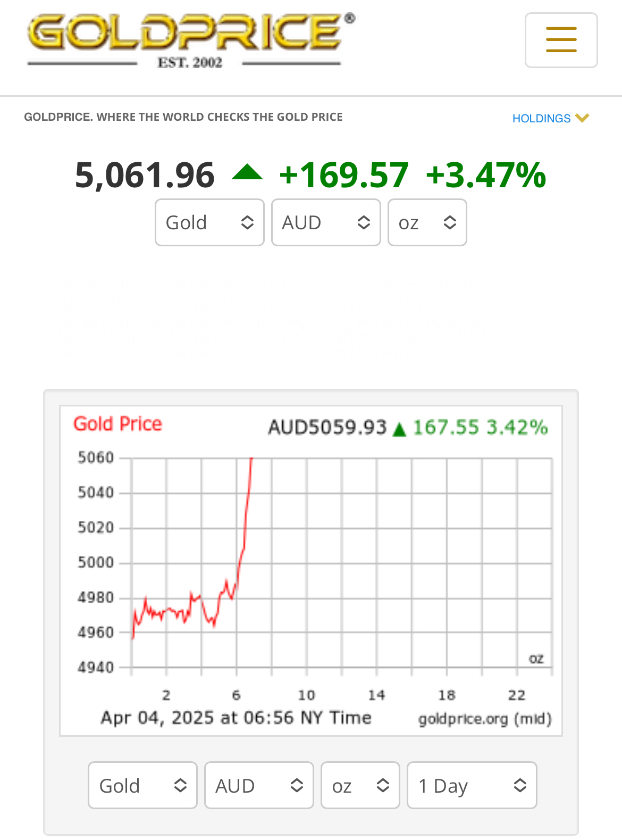This screenshot has width=622, height=840.
Task: Click the green up triangle beside 5,061.96
Action: (247, 172)
